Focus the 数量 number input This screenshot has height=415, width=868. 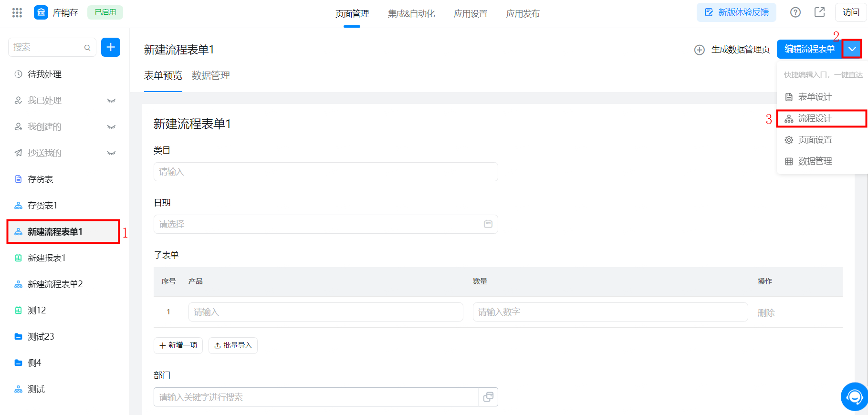[610, 312]
